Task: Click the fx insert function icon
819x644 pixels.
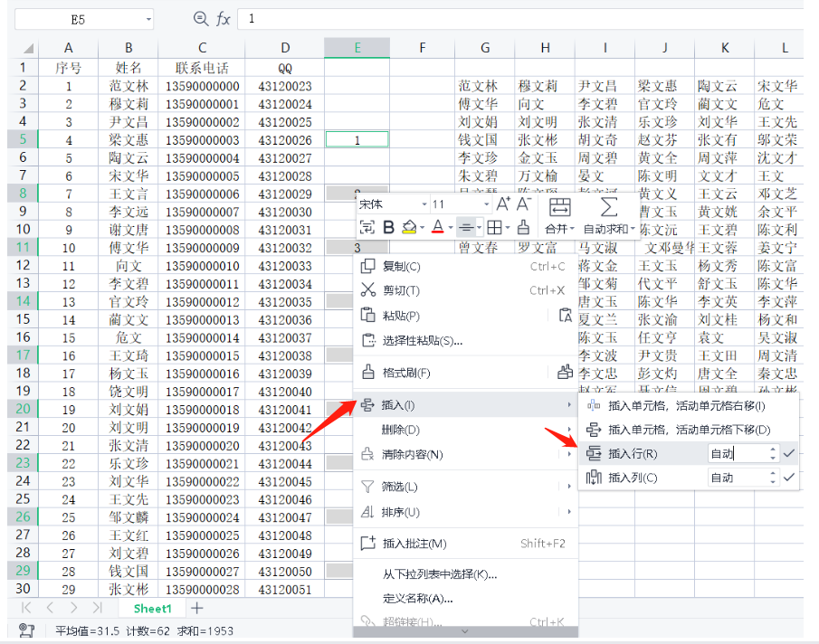Action: [224, 19]
